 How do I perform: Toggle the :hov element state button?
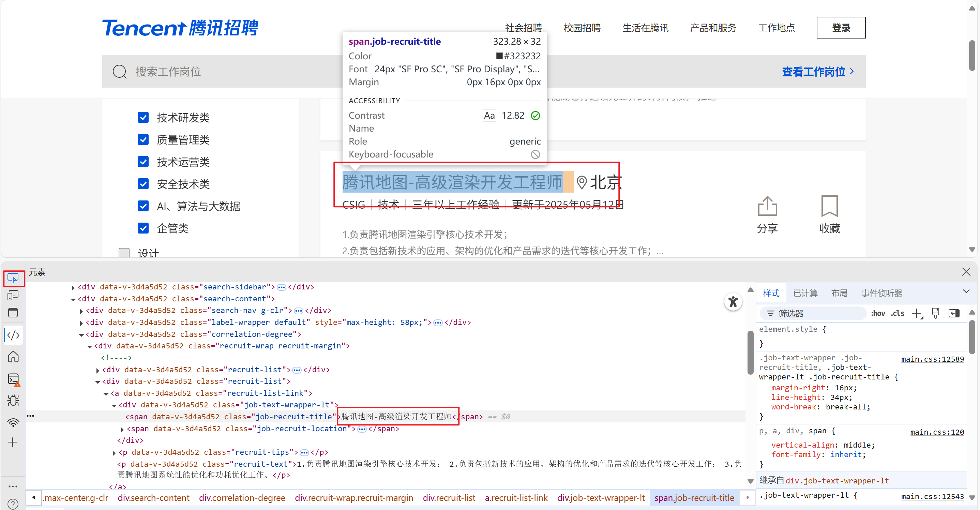pyautogui.click(x=878, y=314)
